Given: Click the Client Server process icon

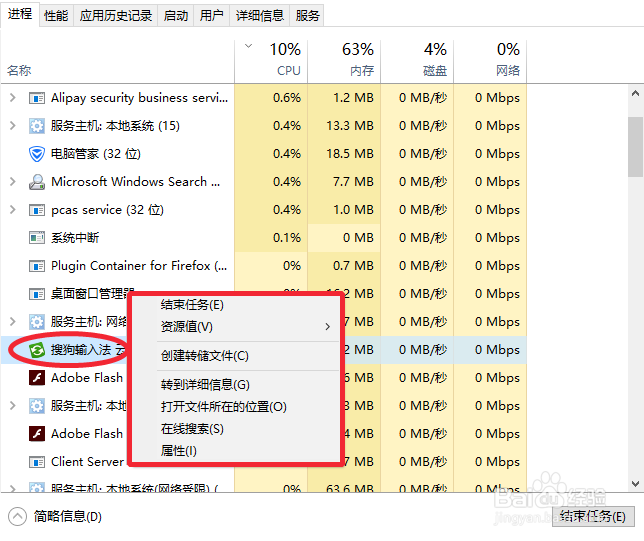Looking at the screenshot, I should tap(37, 462).
